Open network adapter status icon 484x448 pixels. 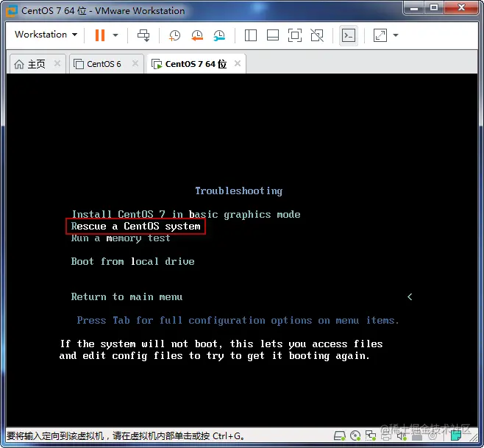point(371,435)
